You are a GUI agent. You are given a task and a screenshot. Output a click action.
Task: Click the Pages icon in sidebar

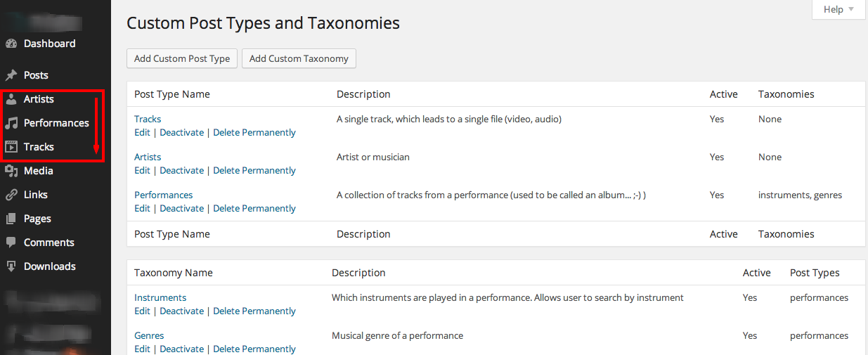tap(11, 219)
